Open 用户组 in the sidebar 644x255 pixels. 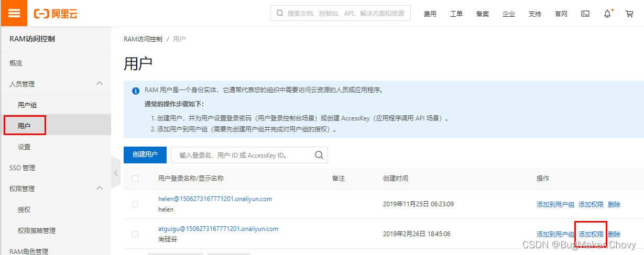click(x=27, y=105)
